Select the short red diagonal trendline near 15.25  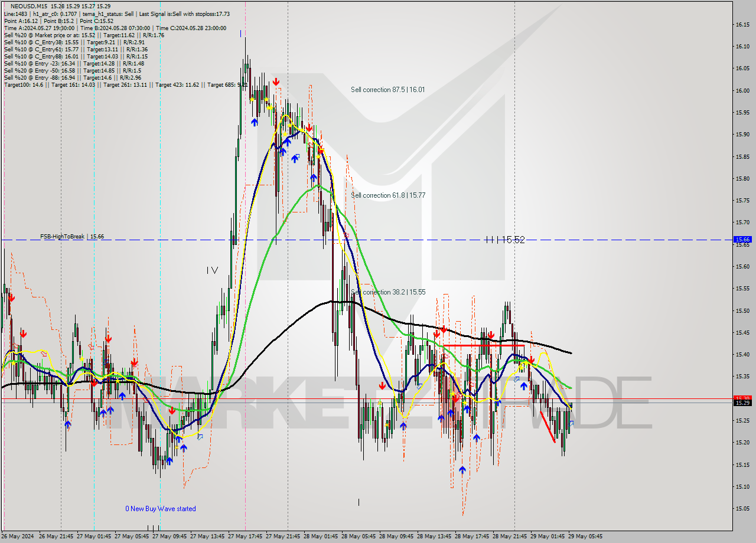coord(548,426)
